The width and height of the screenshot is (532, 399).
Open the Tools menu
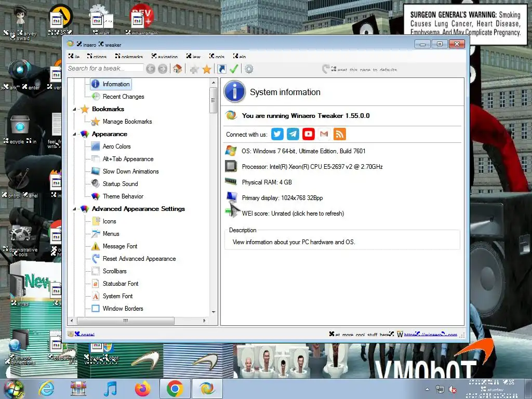[x=217, y=56]
